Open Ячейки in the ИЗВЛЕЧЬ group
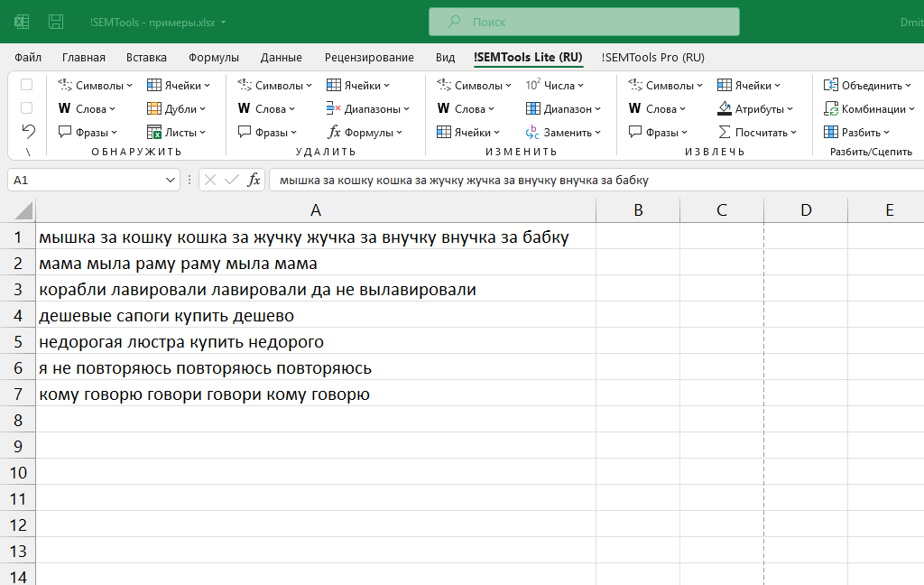The height and width of the screenshot is (585, 924). coord(748,86)
